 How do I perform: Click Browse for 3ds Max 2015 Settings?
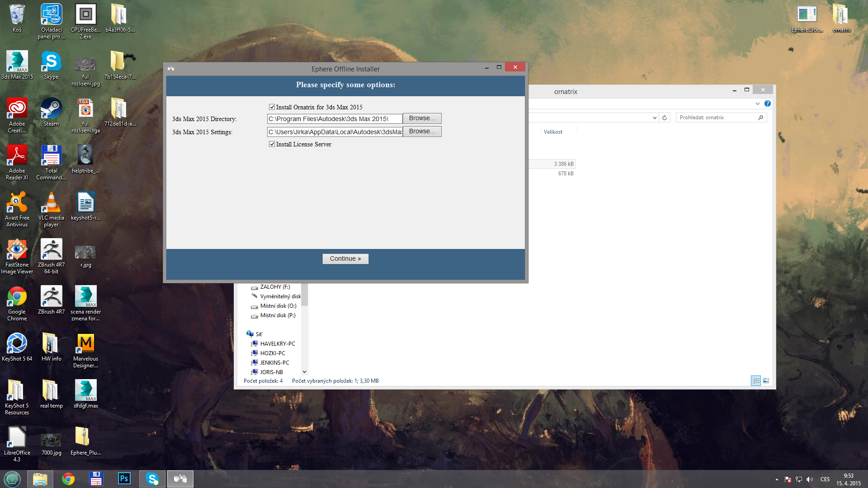[x=422, y=131]
